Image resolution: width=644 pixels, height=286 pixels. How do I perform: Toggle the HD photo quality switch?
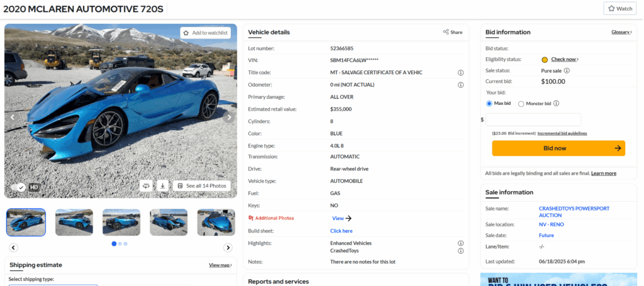coord(18,187)
